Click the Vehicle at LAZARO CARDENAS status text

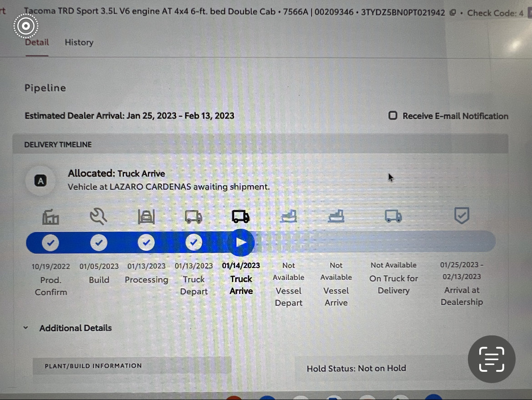(x=169, y=187)
